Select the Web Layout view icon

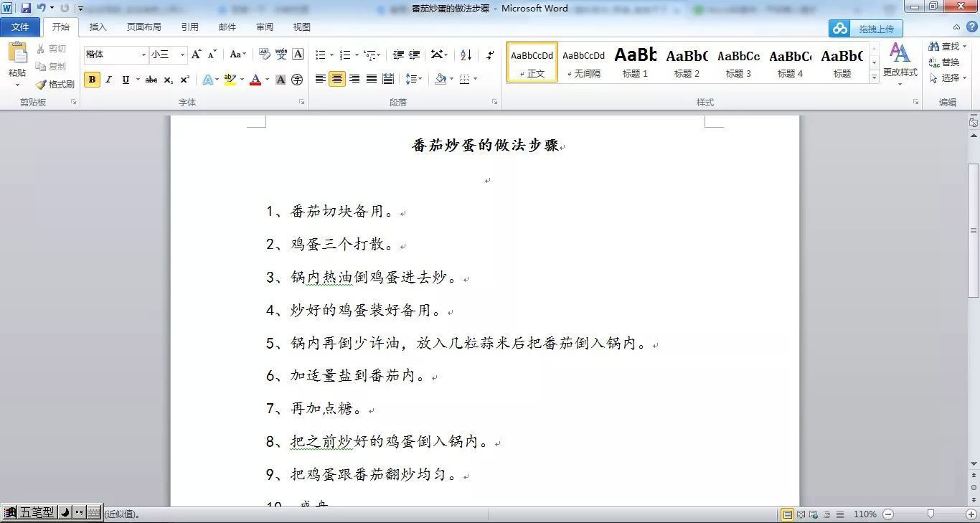tap(813, 514)
